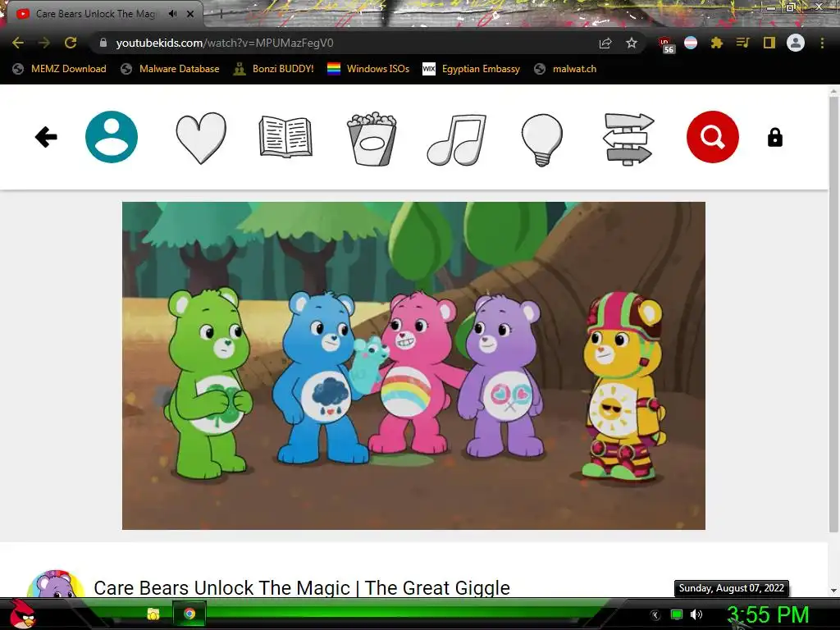Click the 3:55 PM taskbar clock

768,615
